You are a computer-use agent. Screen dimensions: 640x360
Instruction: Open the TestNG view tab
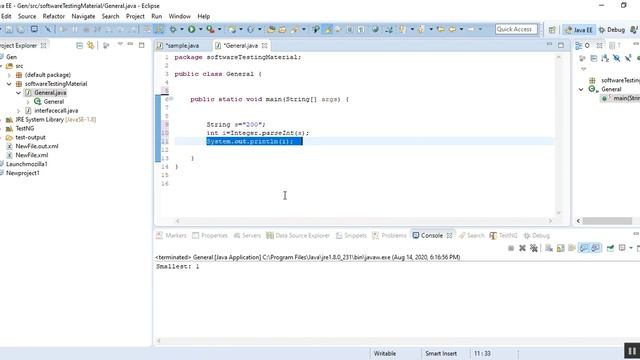pyautogui.click(x=504, y=236)
